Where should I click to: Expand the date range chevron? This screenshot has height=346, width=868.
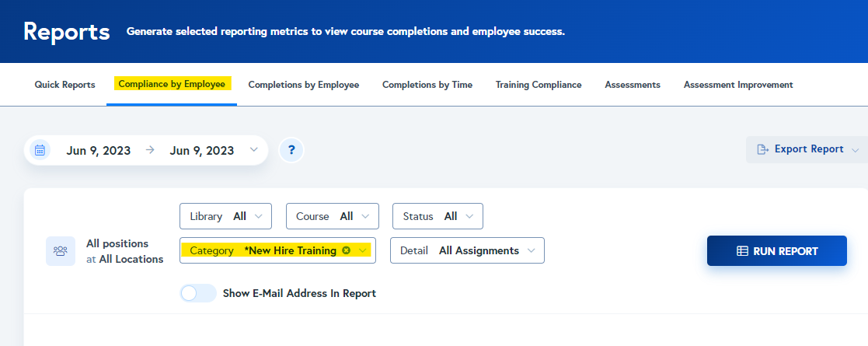pyautogui.click(x=253, y=150)
